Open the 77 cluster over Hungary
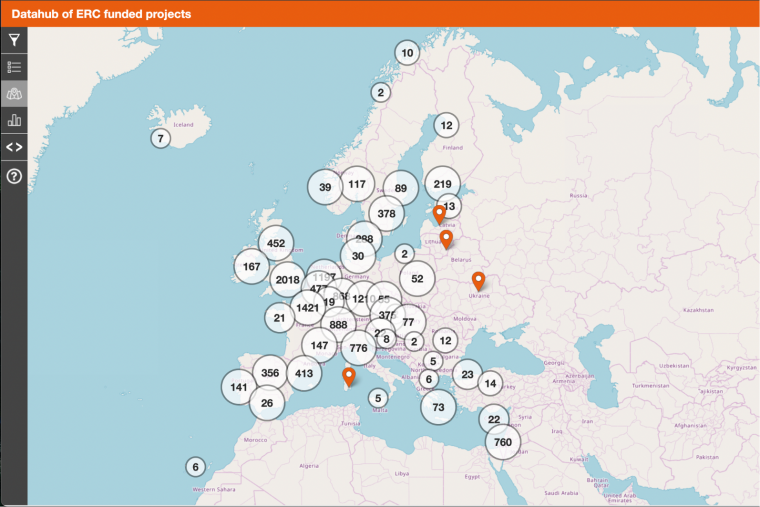760x507 pixels. pos(408,322)
